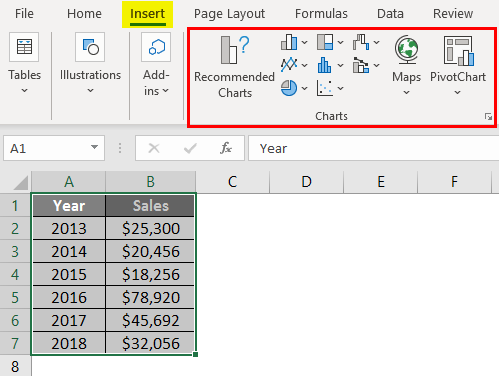Open the Column chart dropdown arrow
The height and width of the screenshot is (376, 499).
[304, 43]
